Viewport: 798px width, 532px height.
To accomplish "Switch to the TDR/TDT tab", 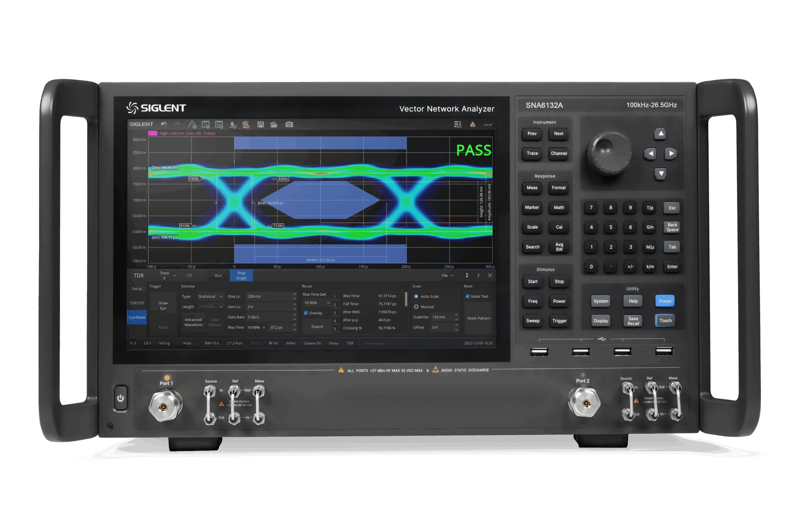I will coord(137,303).
